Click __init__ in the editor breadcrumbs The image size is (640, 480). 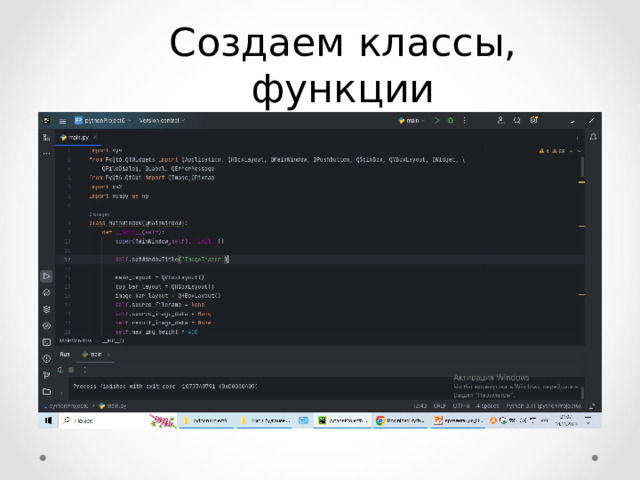point(113,340)
